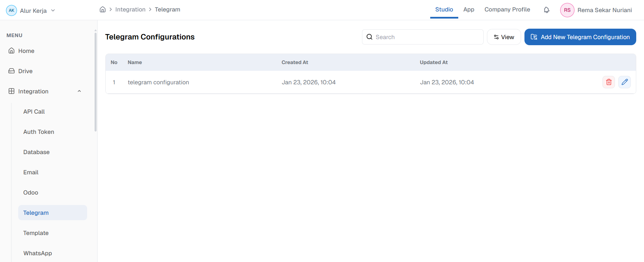Screen dimensions: 644x262
Task: Edit the telegram configuration with pencil icon
Action: pyautogui.click(x=624, y=82)
